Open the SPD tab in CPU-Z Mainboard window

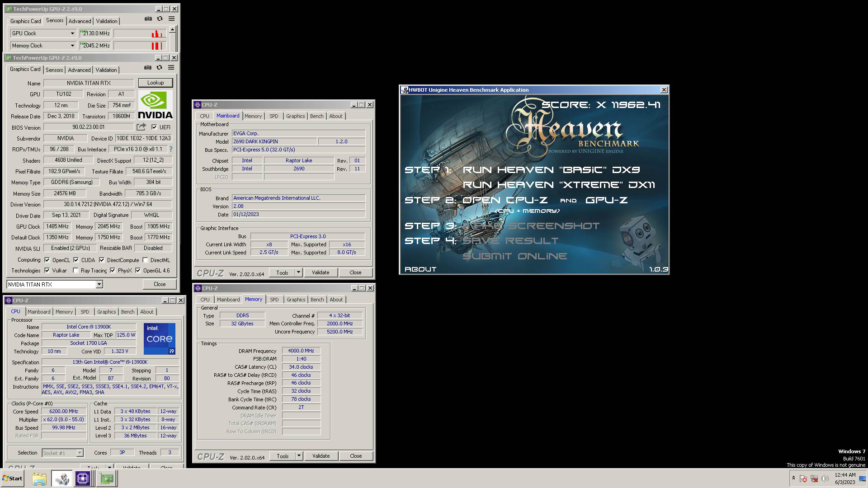[274, 116]
